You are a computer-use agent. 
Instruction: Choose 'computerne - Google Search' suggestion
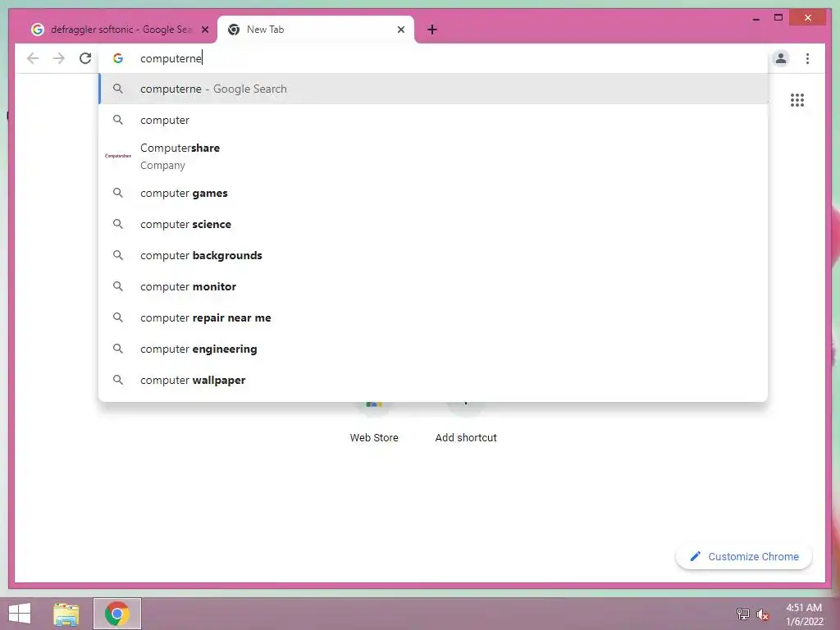coord(433,89)
